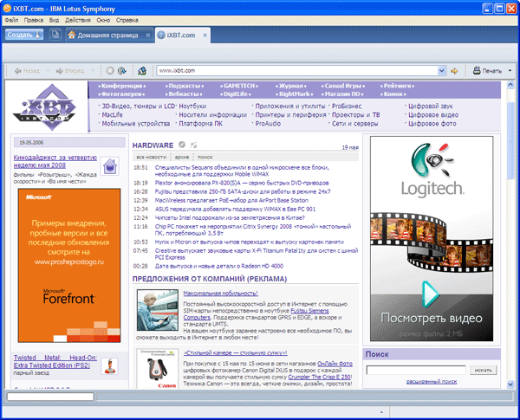
Task: Open the все новости tab
Action: pos(151,157)
